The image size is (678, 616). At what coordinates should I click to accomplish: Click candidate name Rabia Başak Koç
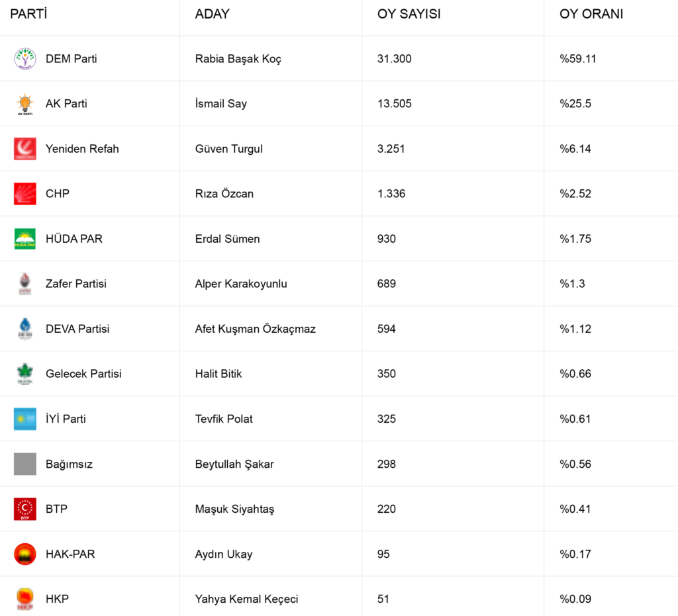click(238, 59)
